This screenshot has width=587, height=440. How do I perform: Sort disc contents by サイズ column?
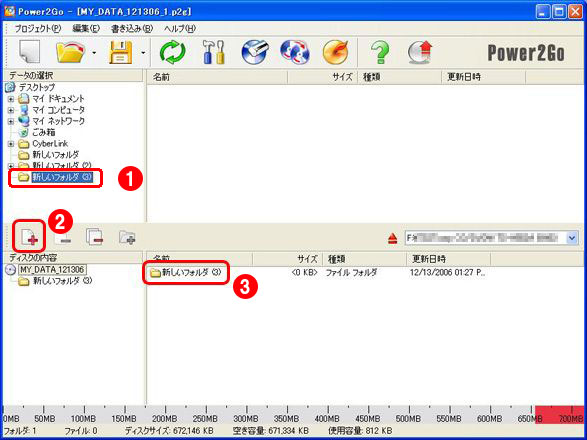click(x=287, y=259)
